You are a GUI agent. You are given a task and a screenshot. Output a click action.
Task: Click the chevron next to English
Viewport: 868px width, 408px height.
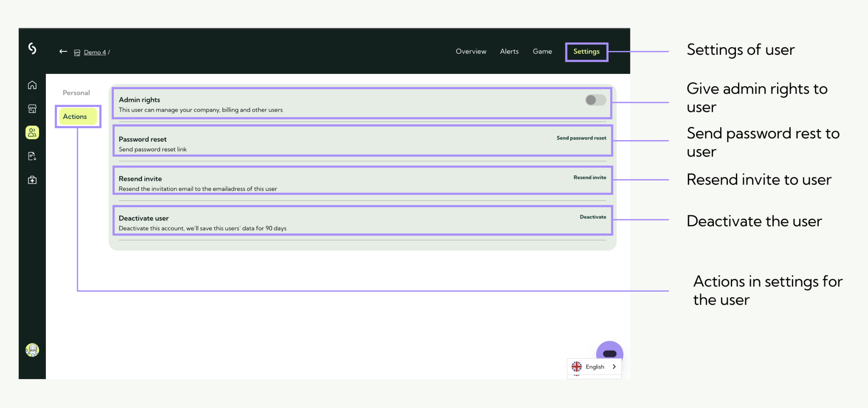tap(614, 366)
